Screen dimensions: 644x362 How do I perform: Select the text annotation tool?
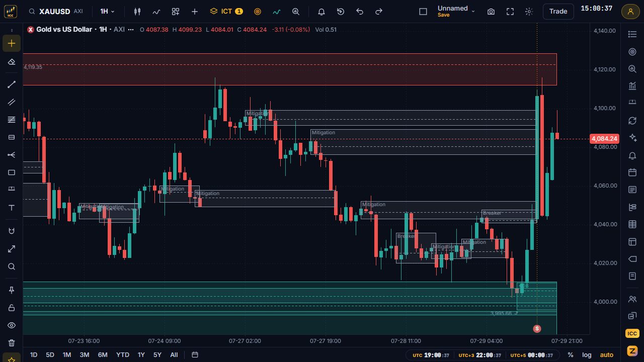coord(12,208)
